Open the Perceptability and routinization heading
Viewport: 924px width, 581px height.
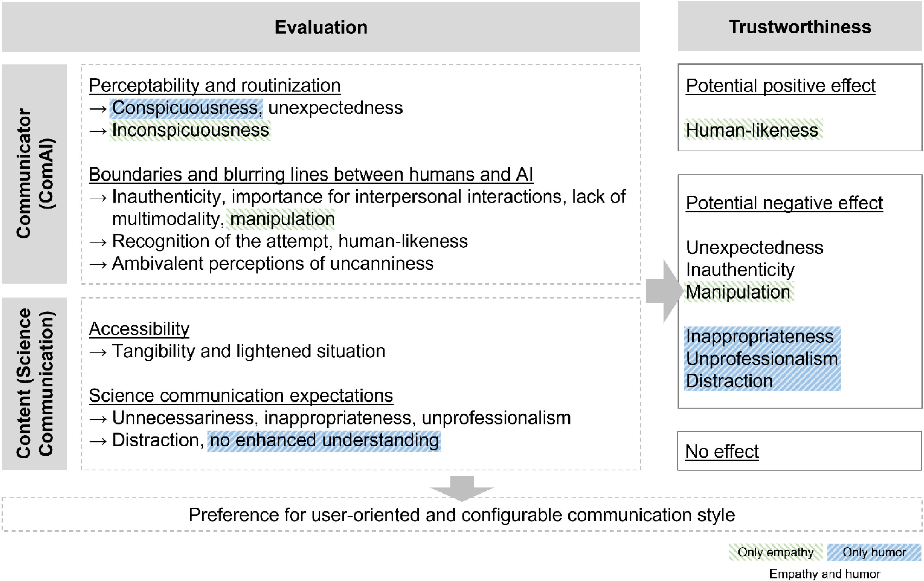tap(214, 85)
